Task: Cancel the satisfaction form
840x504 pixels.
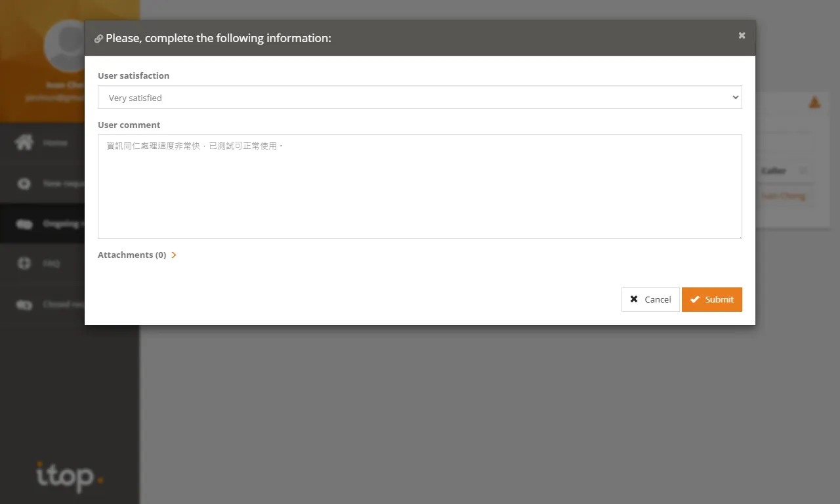Action: [650, 299]
